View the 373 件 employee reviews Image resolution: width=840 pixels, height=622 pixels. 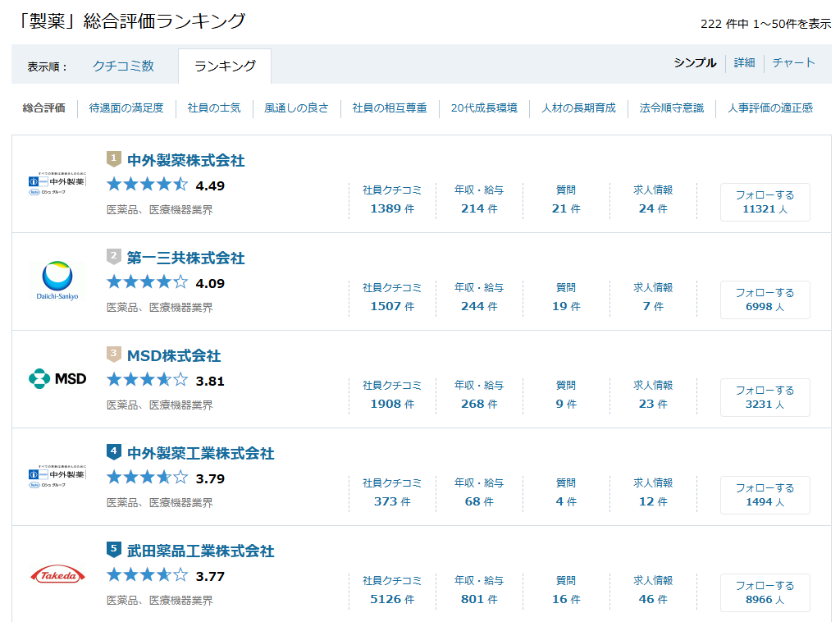point(392,501)
